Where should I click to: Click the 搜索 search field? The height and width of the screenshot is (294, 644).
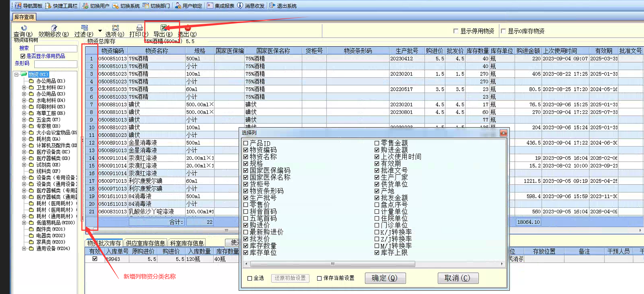[56, 48]
